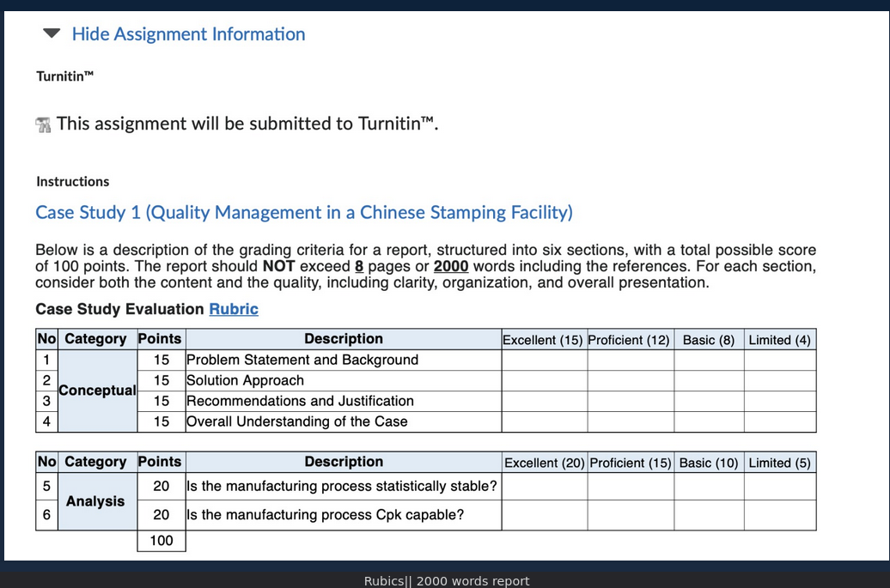
Task: Click the underlined '2000' word limit
Action: tap(451, 266)
